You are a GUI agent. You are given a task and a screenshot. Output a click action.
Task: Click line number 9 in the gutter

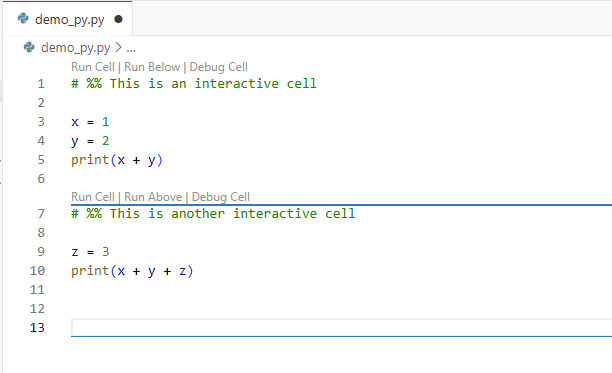[x=41, y=252]
